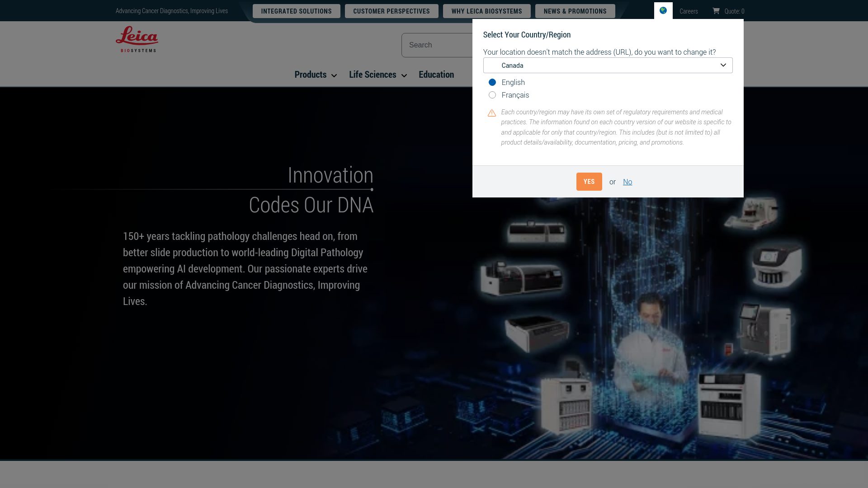Click the Life Sciences menu label
The height and width of the screenshot is (488, 868).
(x=373, y=75)
